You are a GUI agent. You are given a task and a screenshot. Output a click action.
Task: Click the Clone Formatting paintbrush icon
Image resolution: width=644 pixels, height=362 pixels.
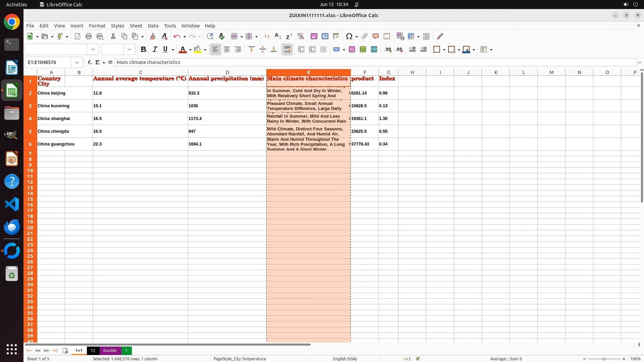(x=153, y=36)
